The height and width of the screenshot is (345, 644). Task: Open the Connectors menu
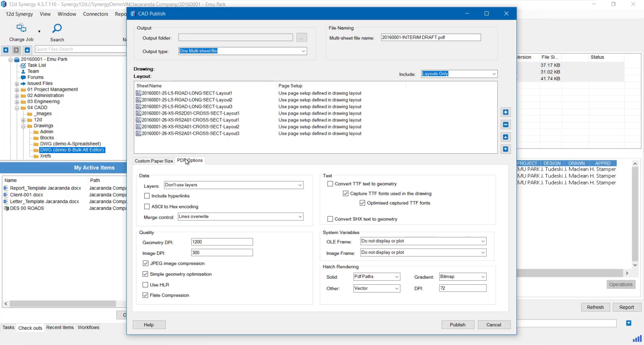pyautogui.click(x=95, y=14)
